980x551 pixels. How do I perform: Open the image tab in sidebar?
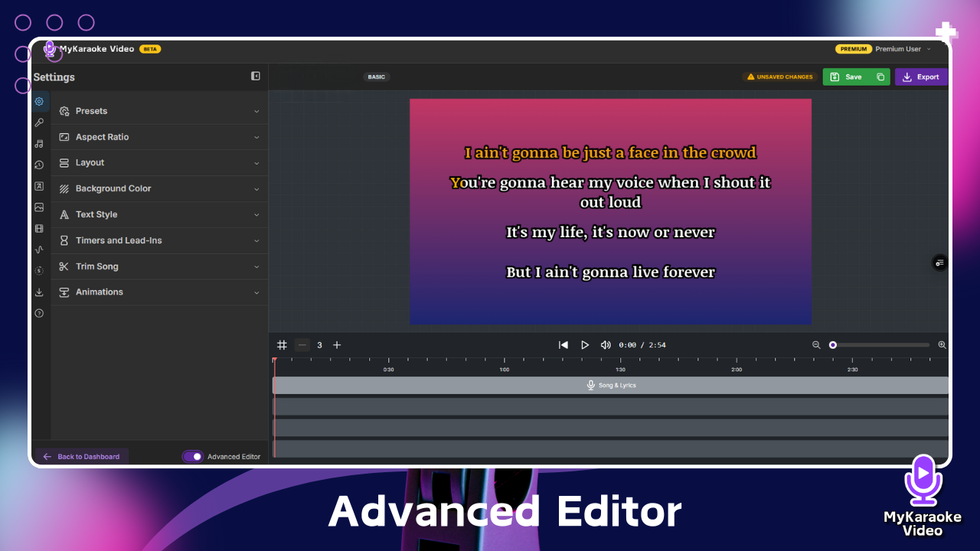39,207
